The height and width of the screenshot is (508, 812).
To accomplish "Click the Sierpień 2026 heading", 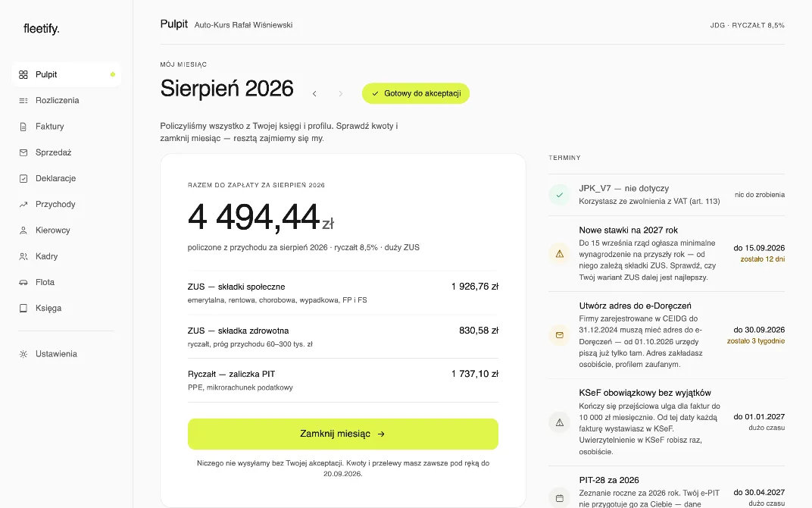I will [x=226, y=89].
